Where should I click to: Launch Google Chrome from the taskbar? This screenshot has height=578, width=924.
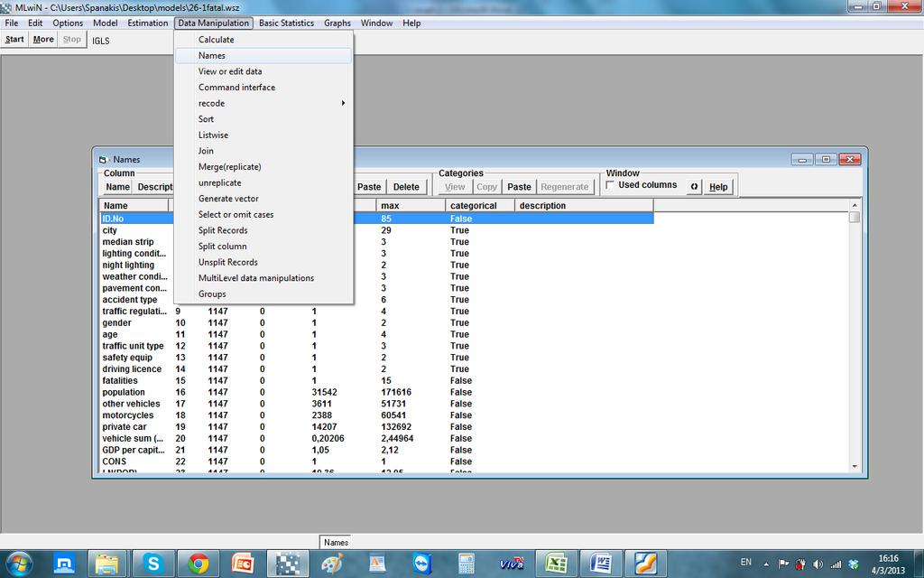pyautogui.click(x=198, y=564)
